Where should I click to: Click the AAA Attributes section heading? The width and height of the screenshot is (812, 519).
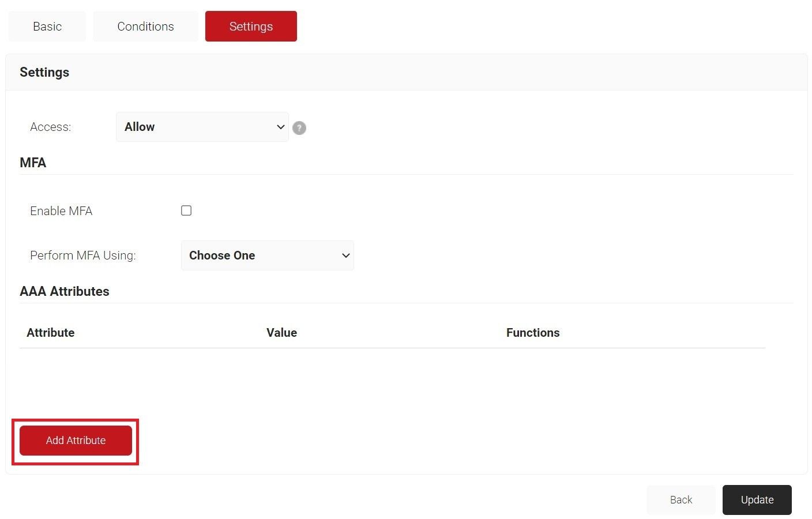65,291
